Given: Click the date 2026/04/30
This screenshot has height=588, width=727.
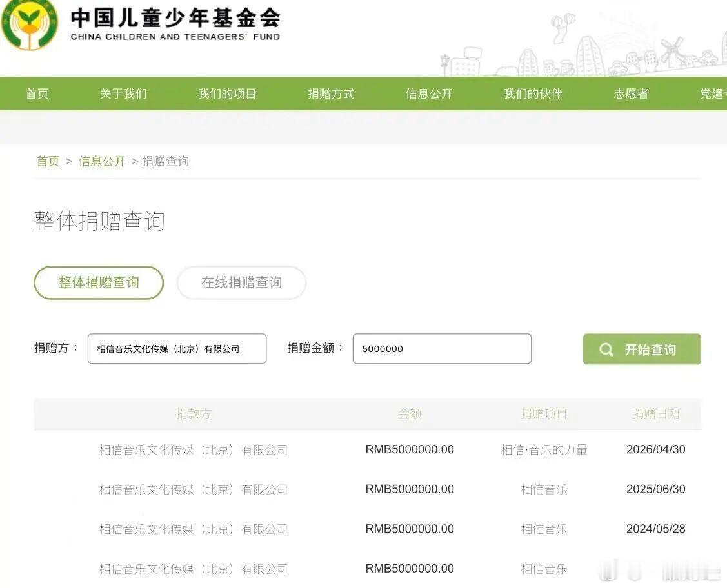Looking at the screenshot, I should [655, 449].
